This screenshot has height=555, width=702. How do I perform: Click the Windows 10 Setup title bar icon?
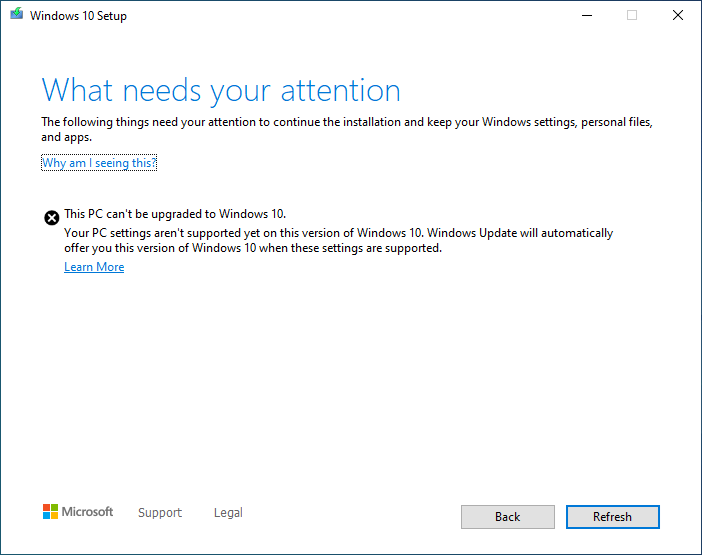[15, 16]
